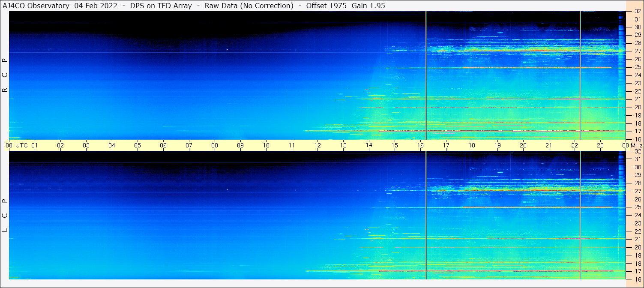The image size is (644, 288).
Task: Click the 'Offset 1975' value in the header
Action: 326,6
